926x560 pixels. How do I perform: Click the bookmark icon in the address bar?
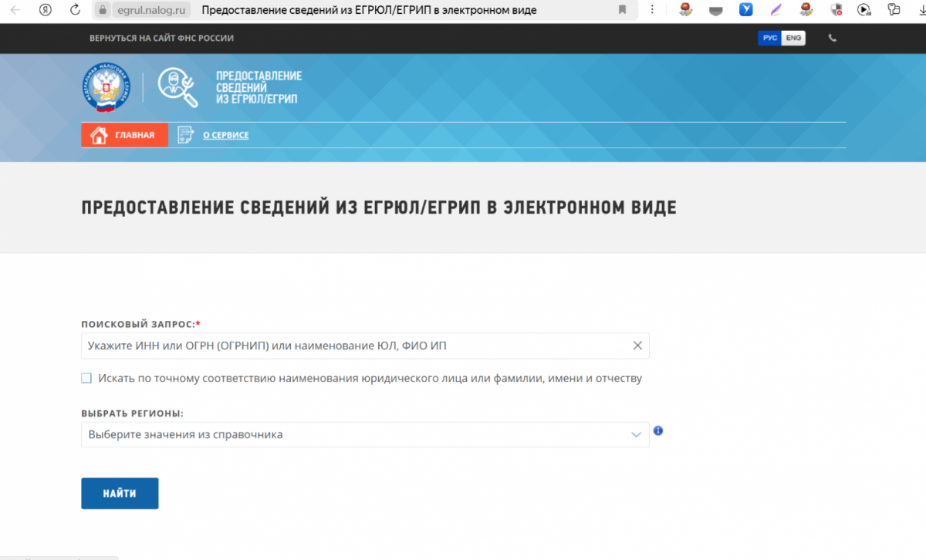pos(622,10)
